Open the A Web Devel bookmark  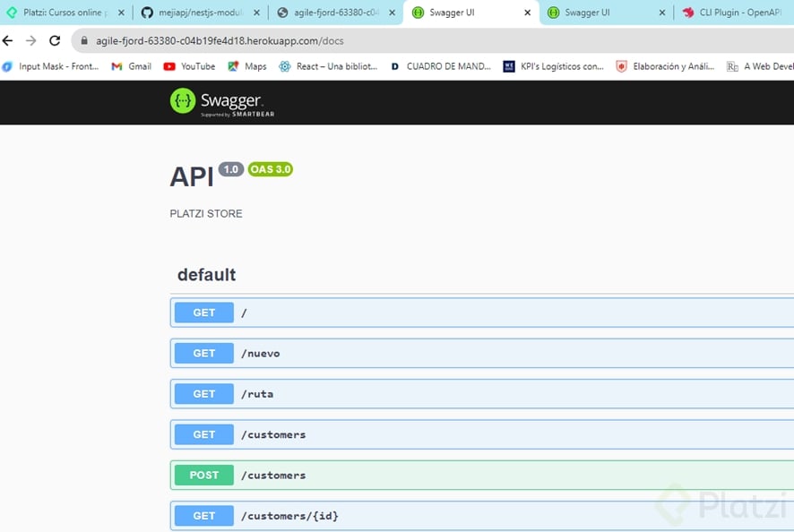pos(760,66)
